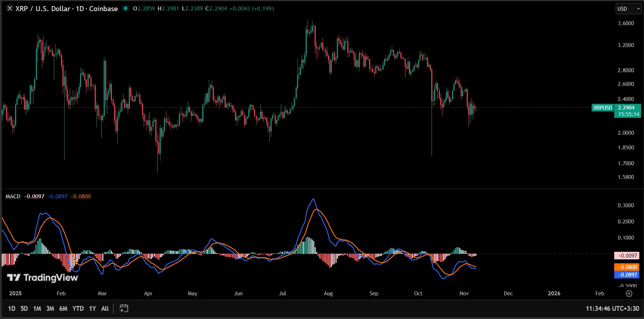Click the green market status dot
Viewport: 644px width, 319px height.
point(125,8)
